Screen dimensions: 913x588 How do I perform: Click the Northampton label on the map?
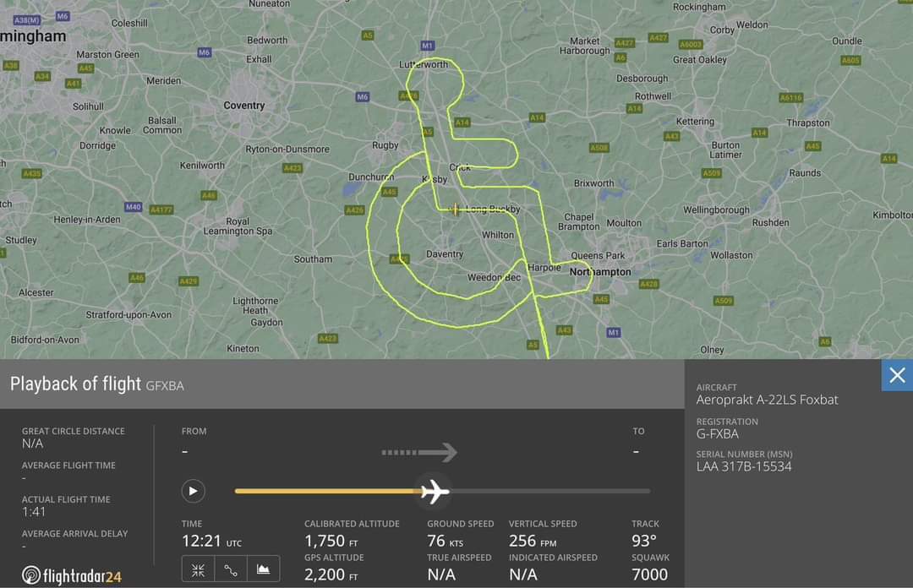600,272
